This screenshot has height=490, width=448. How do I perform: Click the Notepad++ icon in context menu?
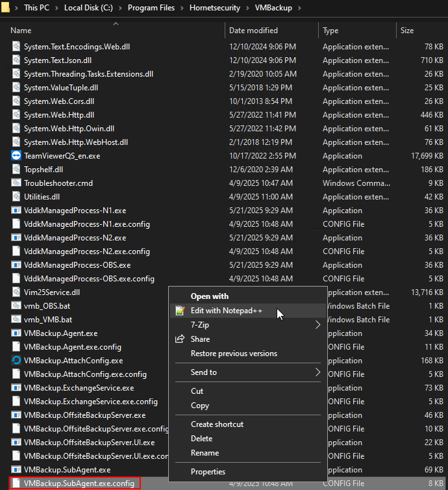pos(180,311)
